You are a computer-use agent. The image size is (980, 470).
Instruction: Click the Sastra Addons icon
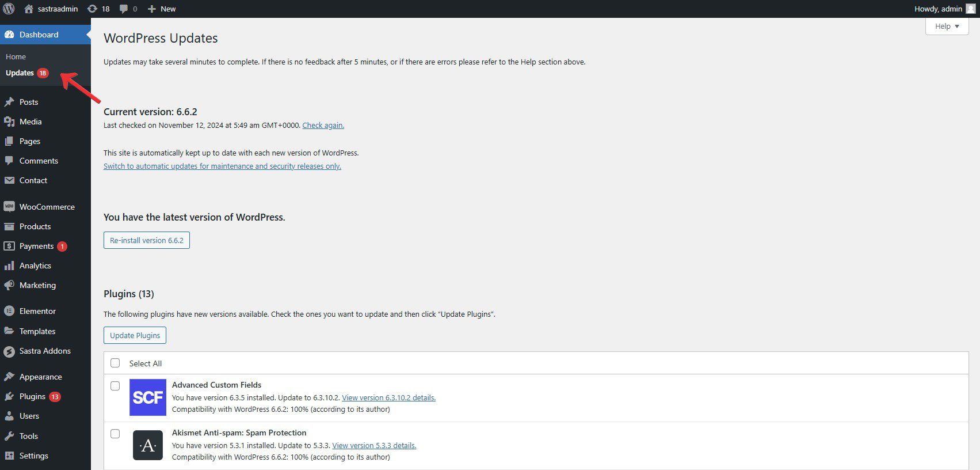[9, 351]
